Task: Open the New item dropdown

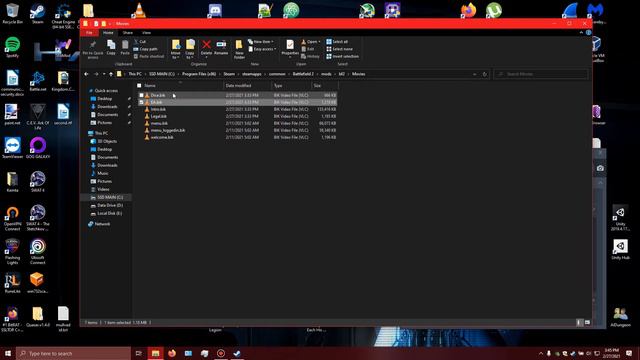Action: tap(261, 42)
